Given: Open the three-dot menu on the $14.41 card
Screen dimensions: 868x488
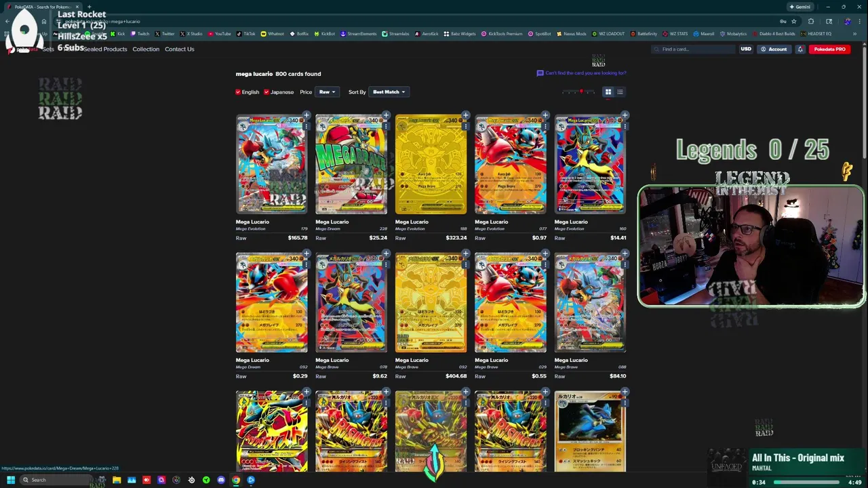Looking at the screenshot, I should tap(625, 125).
